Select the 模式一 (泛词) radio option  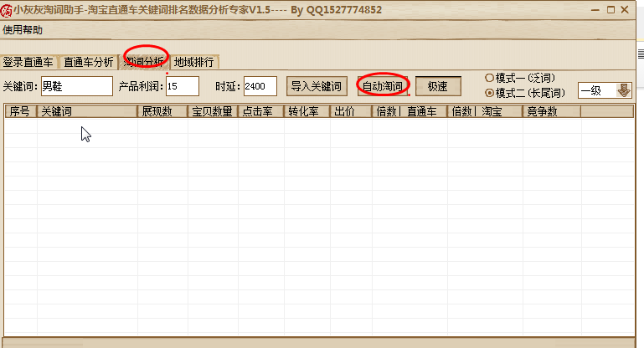click(x=520, y=78)
